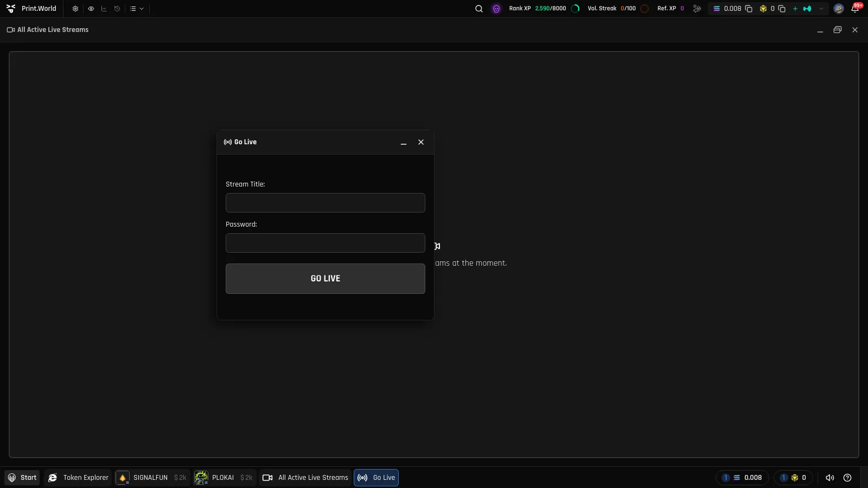Open the settings gear in top toolbar
Screen dimensions: 868x488
click(x=75, y=9)
